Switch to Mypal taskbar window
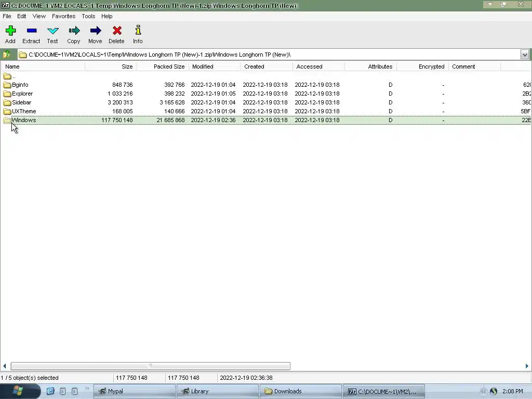This screenshot has height=399, width=532. pyautogui.click(x=135, y=391)
